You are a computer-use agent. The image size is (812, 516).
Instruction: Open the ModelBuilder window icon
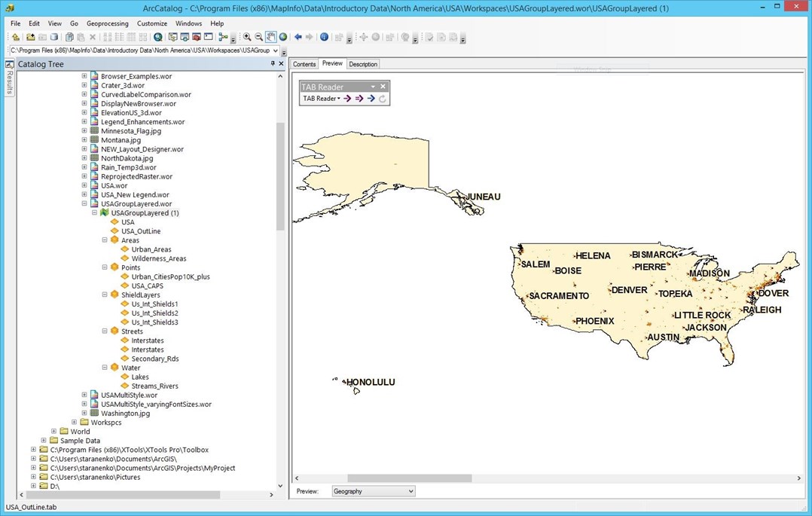click(223, 38)
